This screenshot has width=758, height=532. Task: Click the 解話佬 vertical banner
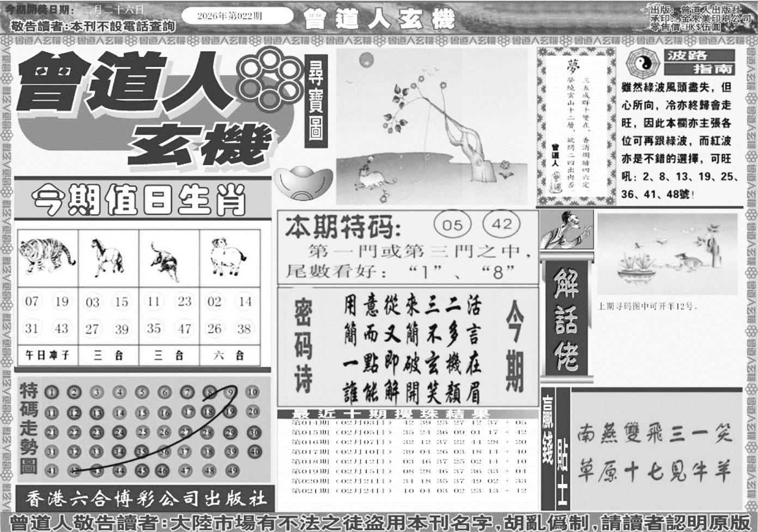(x=565, y=319)
